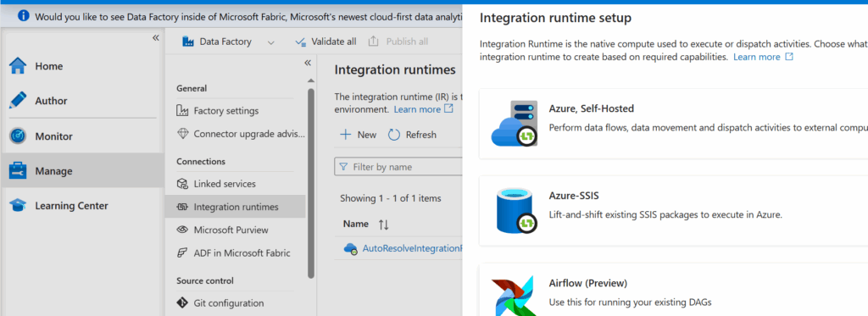Click the General section label
The width and height of the screenshot is (868, 316).
pos(192,89)
